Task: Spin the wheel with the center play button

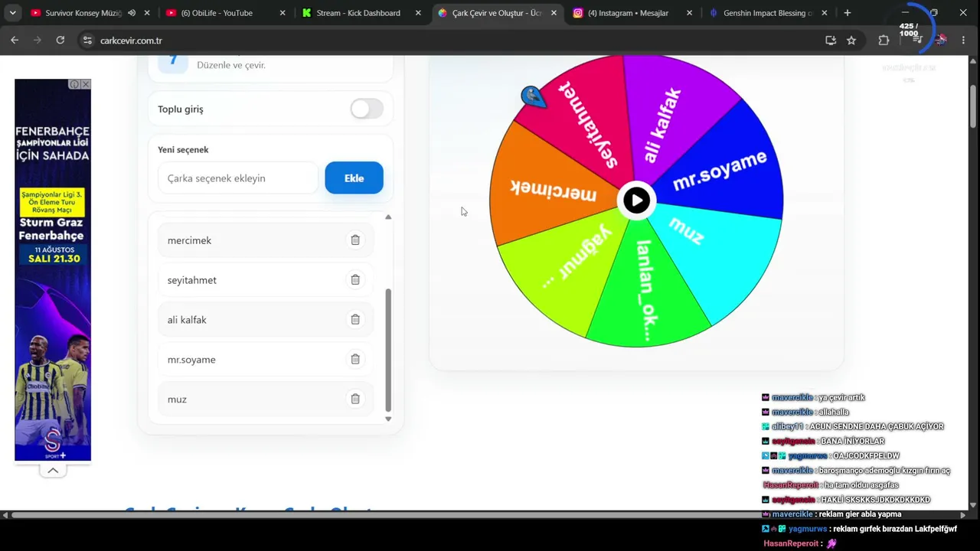Action: (x=636, y=201)
